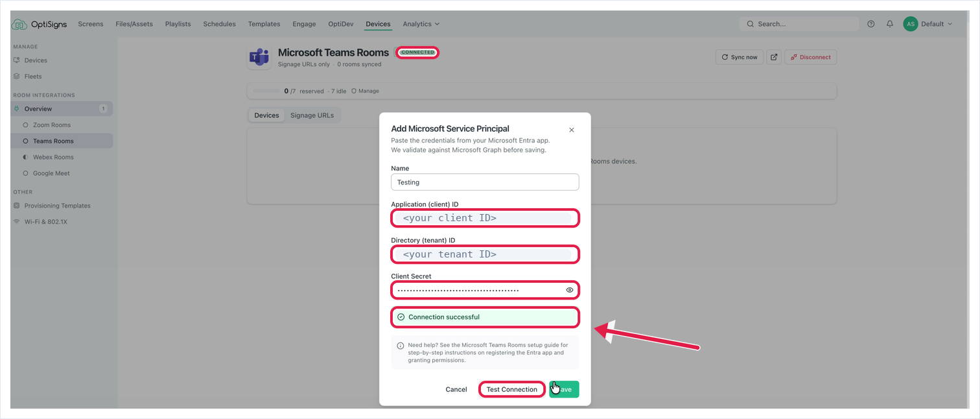This screenshot has width=980, height=419.
Task: Click the reserved devices progress bar
Action: click(266, 91)
